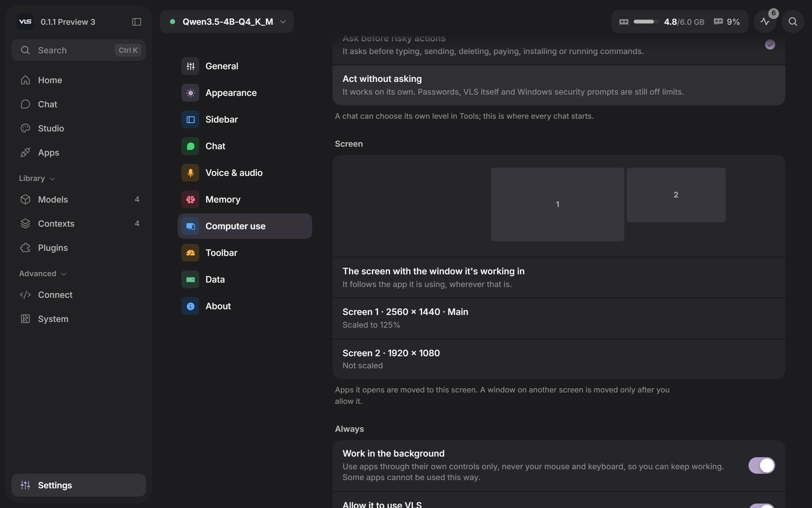Open Appearance settings sun icon
The image size is (812, 508).
(x=190, y=93)
